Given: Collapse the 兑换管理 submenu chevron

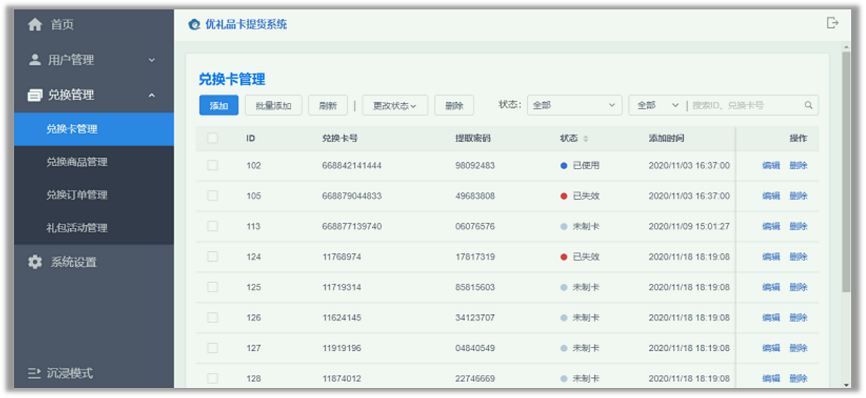Looking at the screenshot, I should 152,95.
